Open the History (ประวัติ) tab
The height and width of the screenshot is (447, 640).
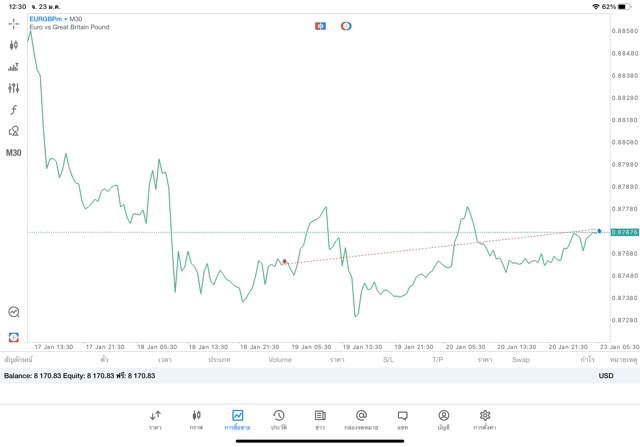279,420
